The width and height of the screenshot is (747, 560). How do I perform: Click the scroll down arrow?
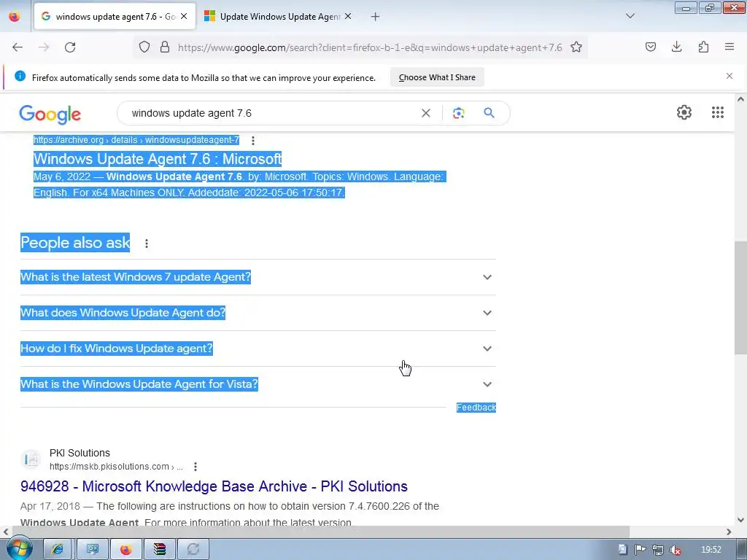pyautogui.click(x=740, y=520)
